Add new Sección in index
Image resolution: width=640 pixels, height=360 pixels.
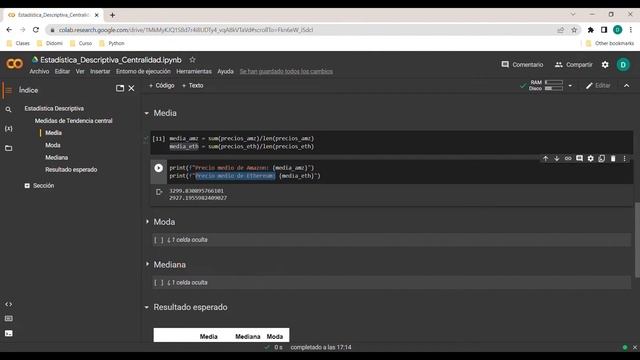[39, 185]
